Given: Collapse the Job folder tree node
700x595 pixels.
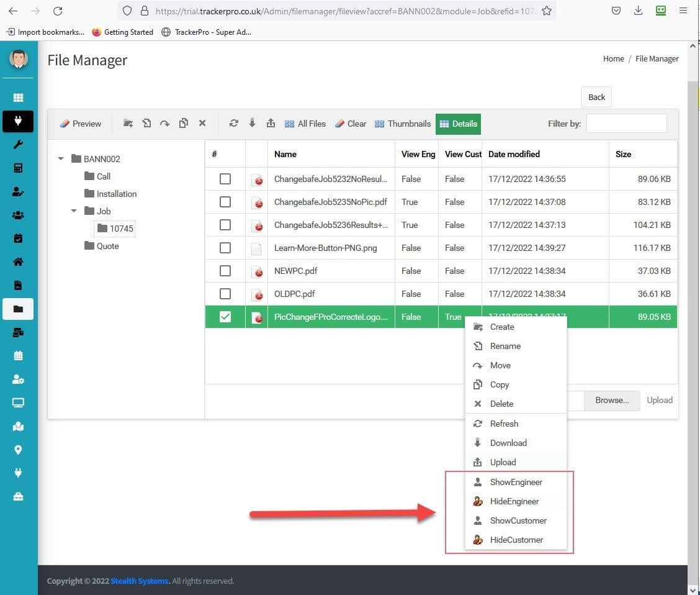Looking at the screenshot, I should pyautogui.click(x=74, y=211).
